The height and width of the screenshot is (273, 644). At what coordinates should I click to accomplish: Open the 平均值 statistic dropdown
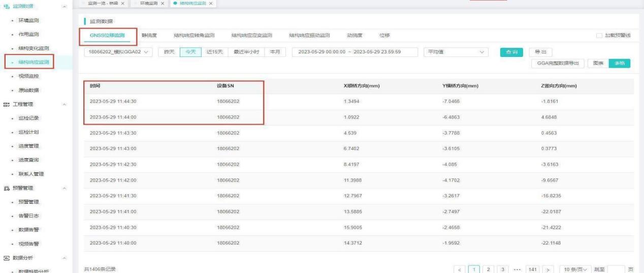(x=456, y=52)
